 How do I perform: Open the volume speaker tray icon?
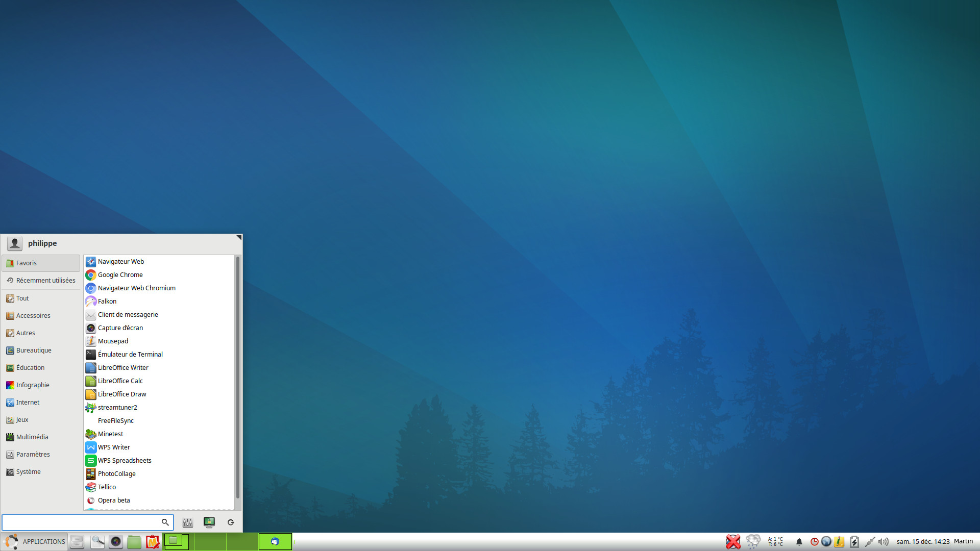pos(884,541)
